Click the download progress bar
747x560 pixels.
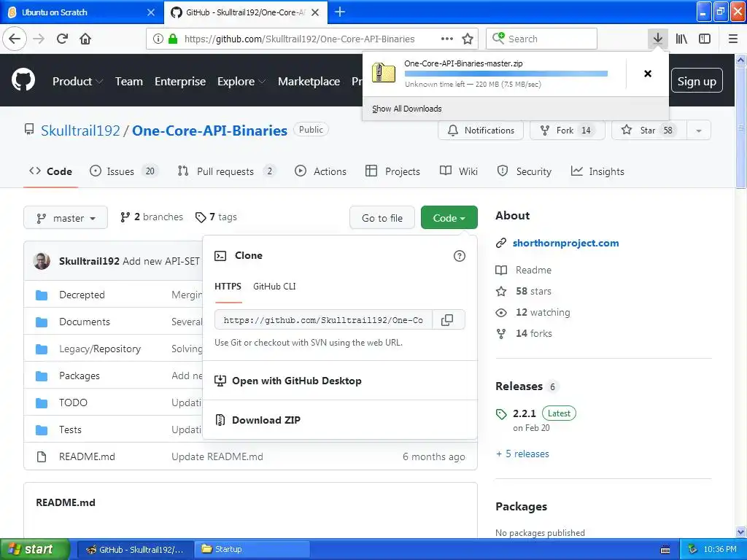(x=506, y=74)
